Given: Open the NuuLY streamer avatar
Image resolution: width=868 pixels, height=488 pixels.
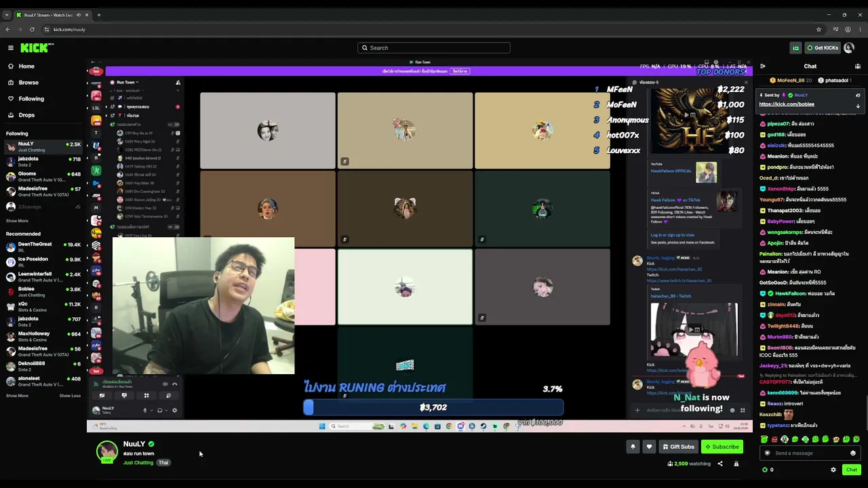Looking at the screenshot, I should point(106,452).
